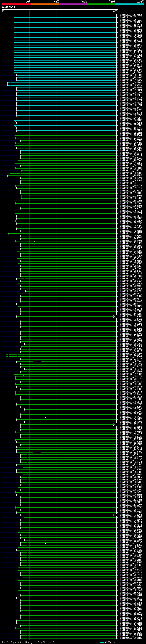146x644 pixels.
Task: Click the cyan alignment bar for UniRef100_P29409
Action: coord(63,85)
